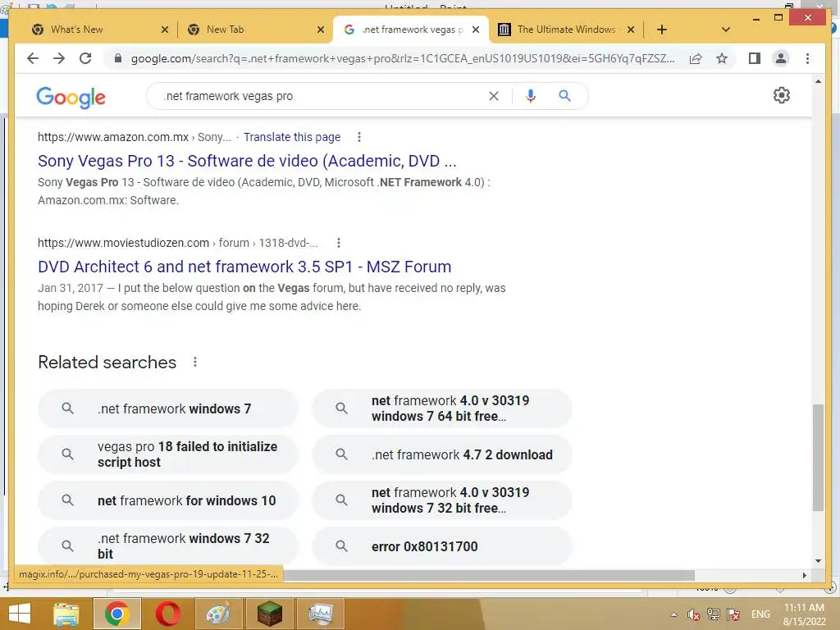840x630 pixels.
Task: Click the vertical scrollbar thumb
Action: [x=818, y=458]
